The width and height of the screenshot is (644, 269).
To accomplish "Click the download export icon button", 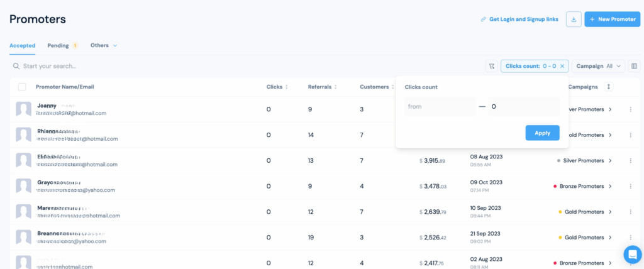I will (574, 19).
